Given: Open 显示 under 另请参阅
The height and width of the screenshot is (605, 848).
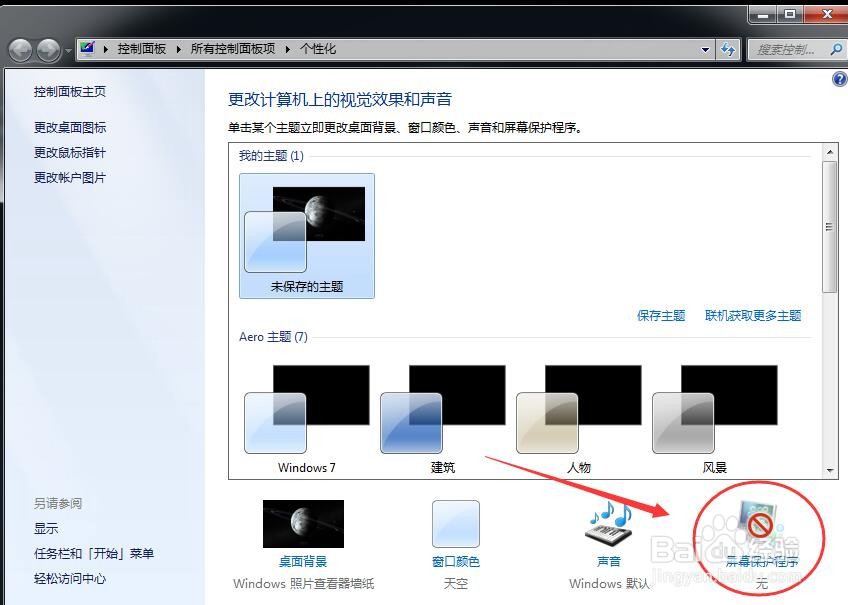Looking at the screenshot, I should (46, 528).
